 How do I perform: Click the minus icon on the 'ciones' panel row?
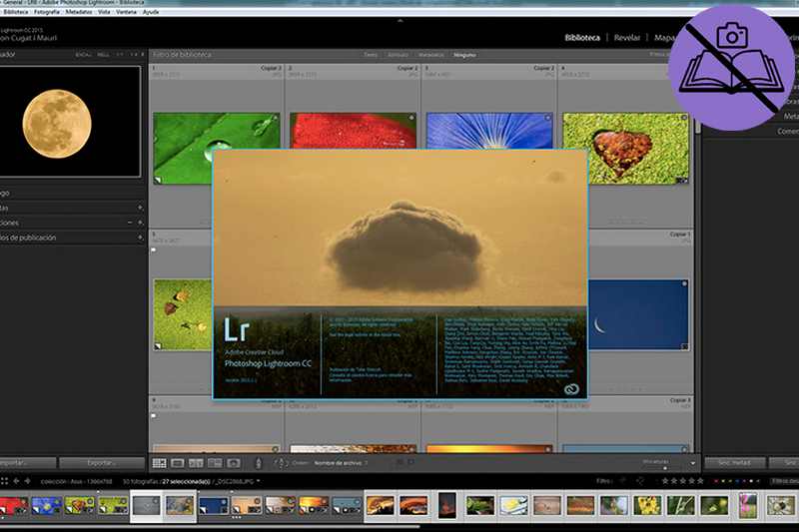pyautogui.click(x=130, y=223)
